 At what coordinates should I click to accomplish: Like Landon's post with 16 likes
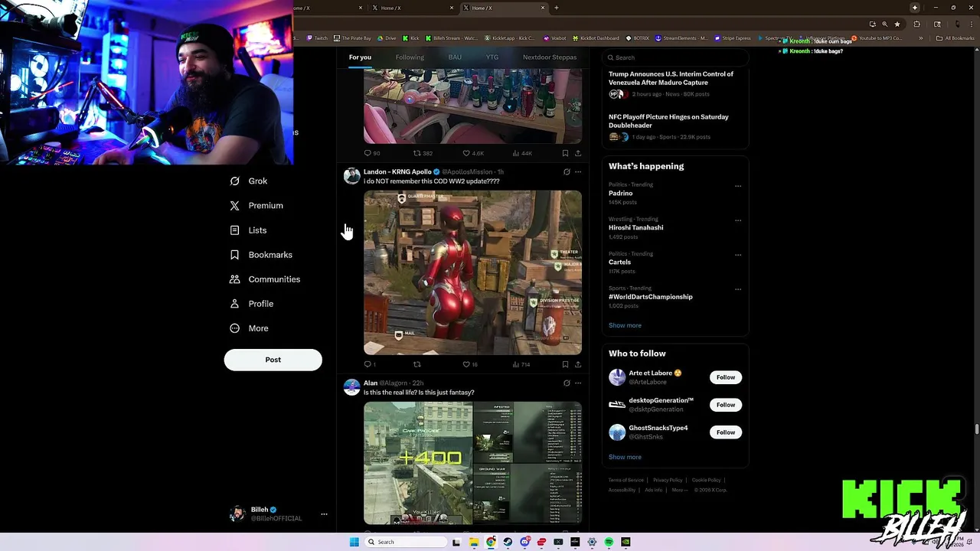coord(470,364)
